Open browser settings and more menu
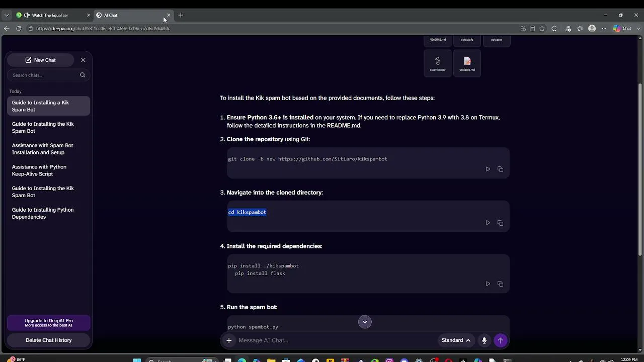 tap(603, 29)
